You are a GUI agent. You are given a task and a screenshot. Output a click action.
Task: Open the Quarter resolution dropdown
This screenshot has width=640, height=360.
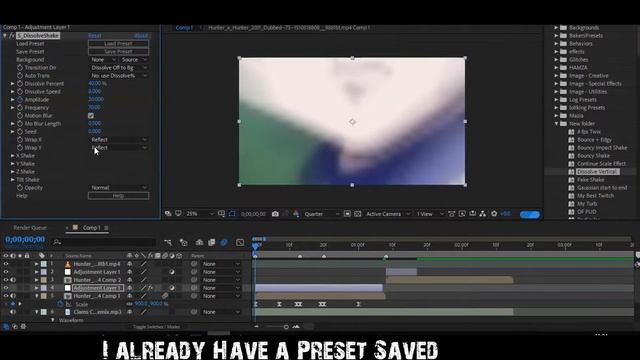point(322,214)
